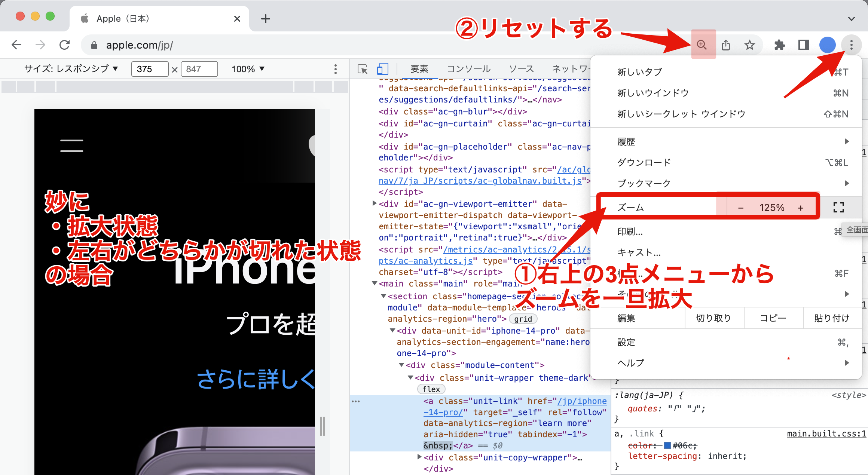This screenshot has width=868, height=475.
Task: Open Chrome three-dot menu
Action: point(852,45)
